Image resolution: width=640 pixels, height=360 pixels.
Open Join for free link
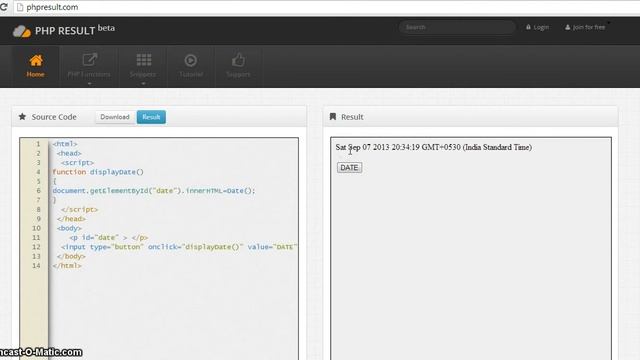coord(589,27)
